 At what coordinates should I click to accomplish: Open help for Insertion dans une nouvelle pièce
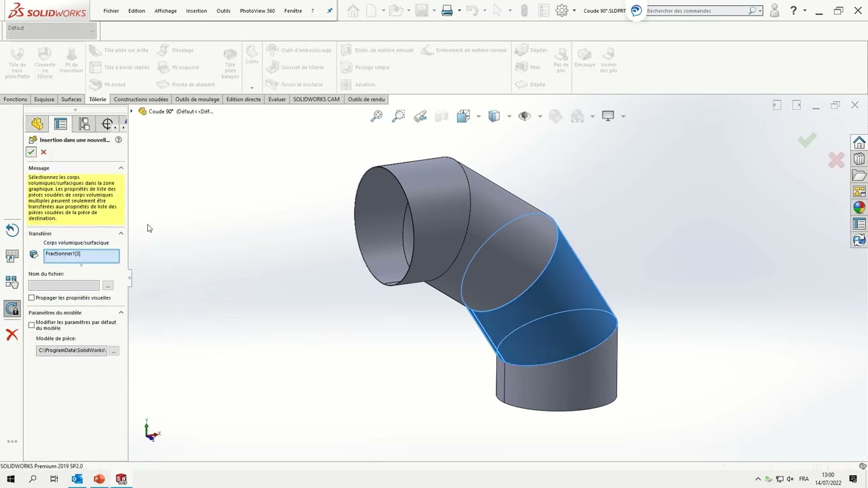[118, 140]
